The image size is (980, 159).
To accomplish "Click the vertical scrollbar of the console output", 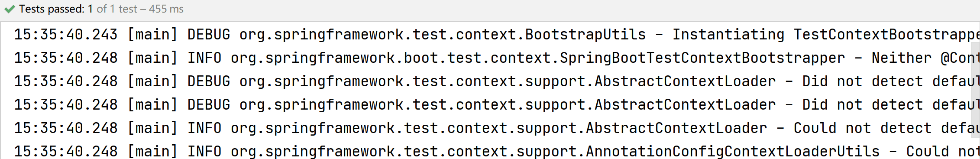I will tap(975, 101).
